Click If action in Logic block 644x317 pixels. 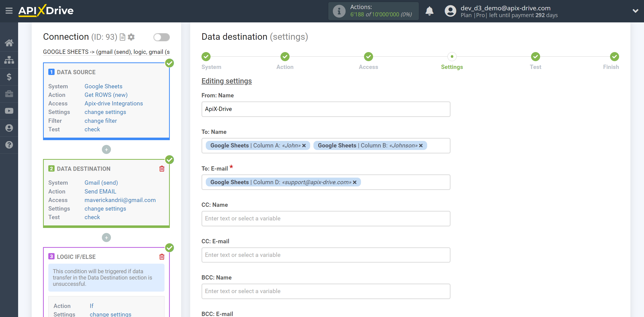click(x=92, y=306)
